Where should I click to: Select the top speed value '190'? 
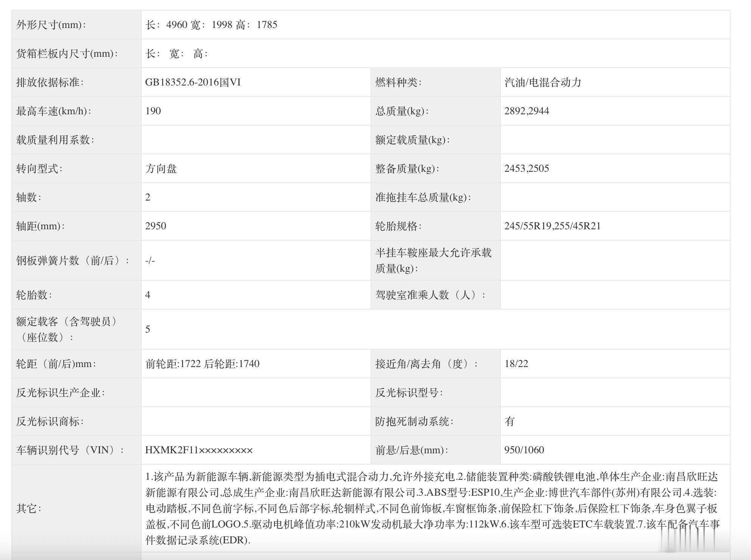(153, 111)
